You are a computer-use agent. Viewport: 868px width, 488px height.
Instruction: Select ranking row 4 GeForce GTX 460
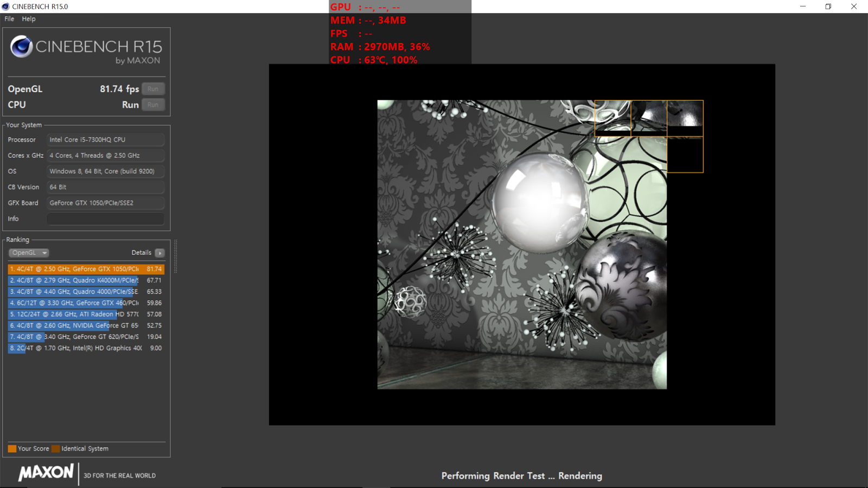pyautogui.click(x=86, y=303)
